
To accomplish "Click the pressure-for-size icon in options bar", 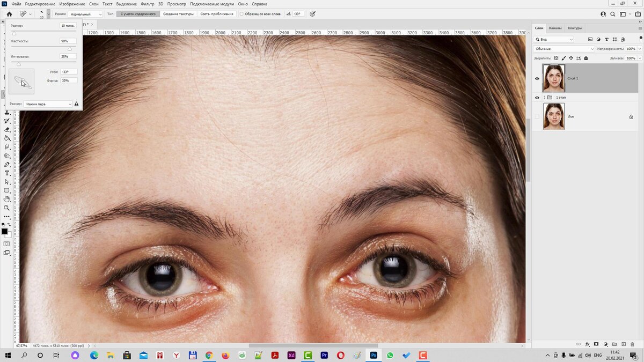I will 311,14.
